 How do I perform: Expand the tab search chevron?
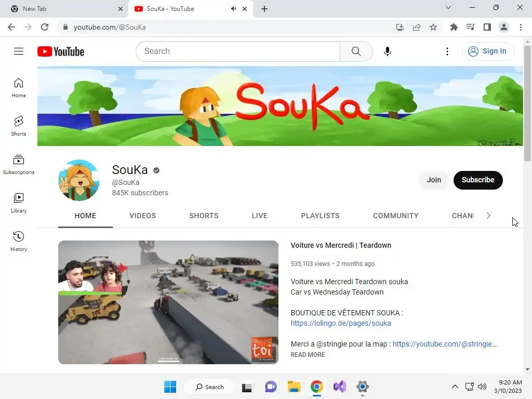pyautogui.click(x=448, y=7)
